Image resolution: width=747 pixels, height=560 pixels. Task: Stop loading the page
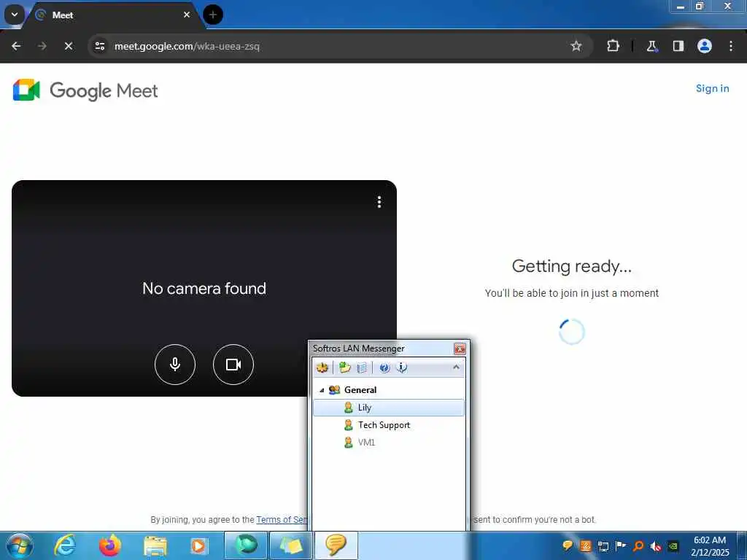[x=69, y=46]
